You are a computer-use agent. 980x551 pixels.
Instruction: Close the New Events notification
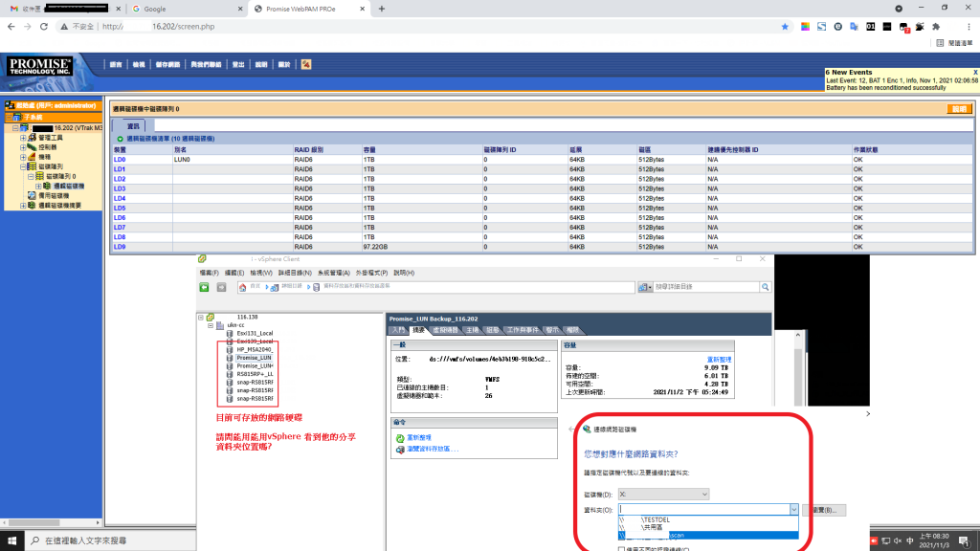pos(975,73)
